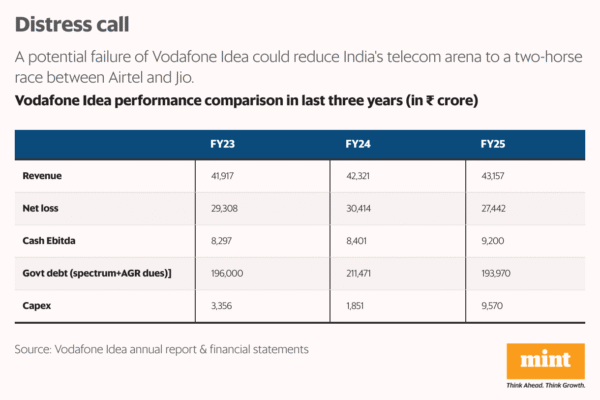Select FY25 capex value 9,570
This screenshot has height=400, width=600.
(x=492, y=305)
